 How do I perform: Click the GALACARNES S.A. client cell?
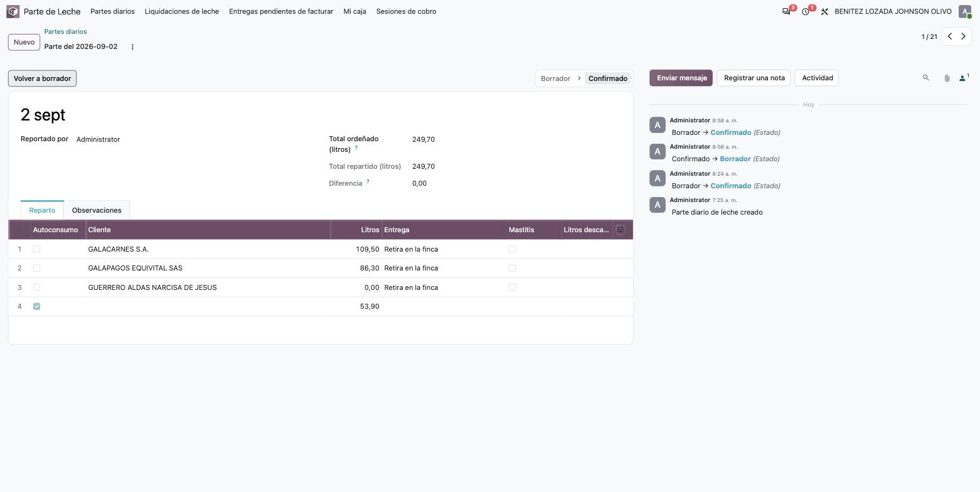coord(208,249)
